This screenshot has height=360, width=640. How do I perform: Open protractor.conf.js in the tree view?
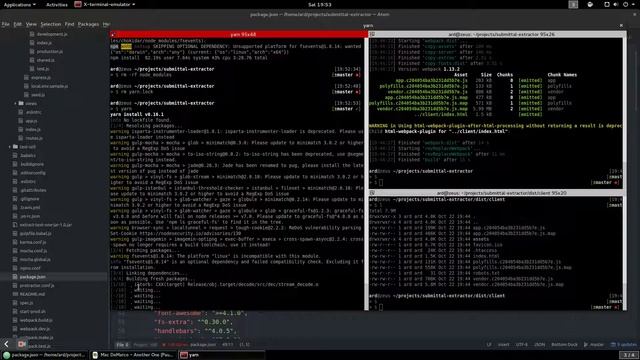(x=37, y=285)
